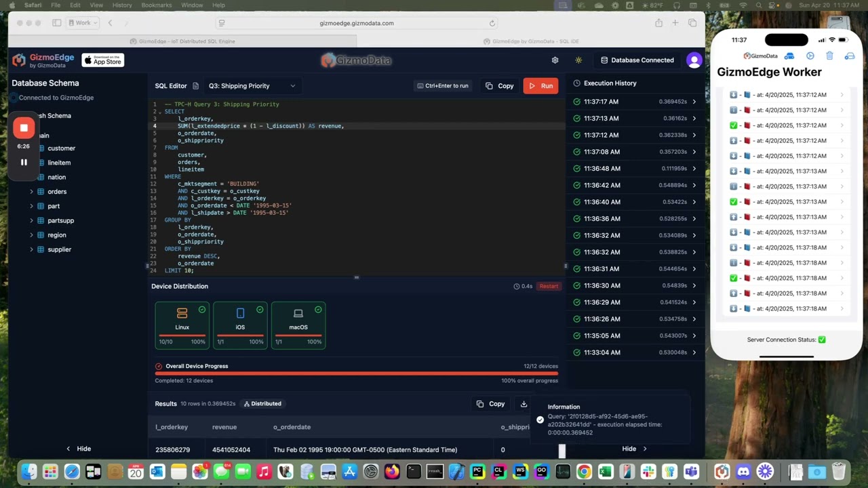
Task: Hide the Database Schema sidebar
Action: [78, 449]
